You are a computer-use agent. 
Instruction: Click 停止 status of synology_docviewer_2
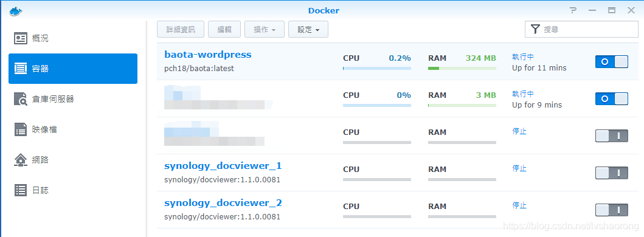pos(519,205)
